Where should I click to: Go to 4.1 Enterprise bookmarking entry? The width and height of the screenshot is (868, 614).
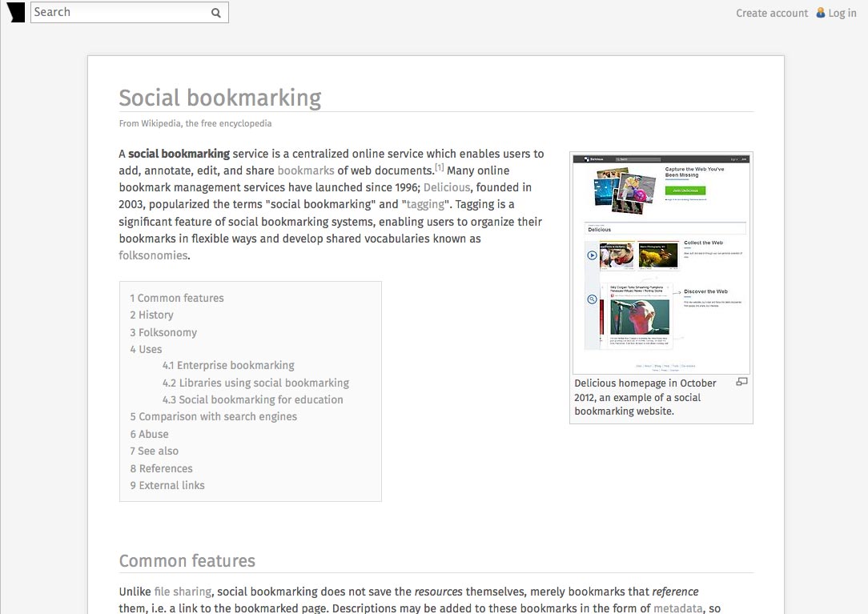228,365
